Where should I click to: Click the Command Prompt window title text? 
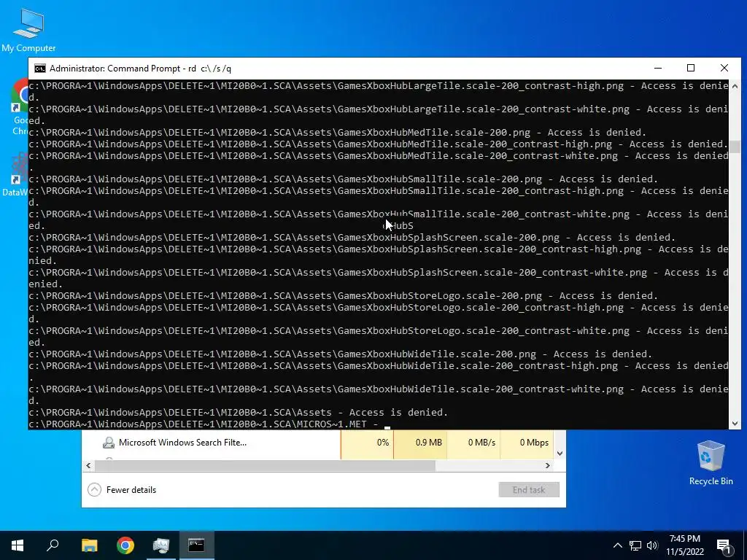141,69
